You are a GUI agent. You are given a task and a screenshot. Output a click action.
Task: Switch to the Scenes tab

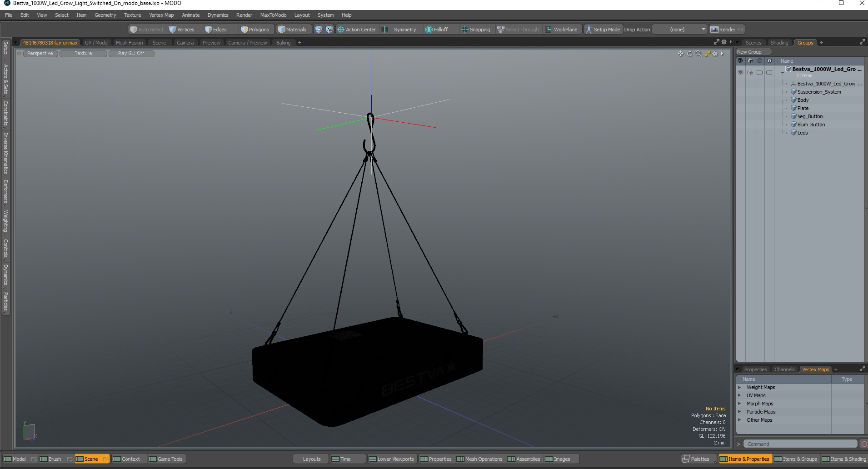click(x=753, y=43)
